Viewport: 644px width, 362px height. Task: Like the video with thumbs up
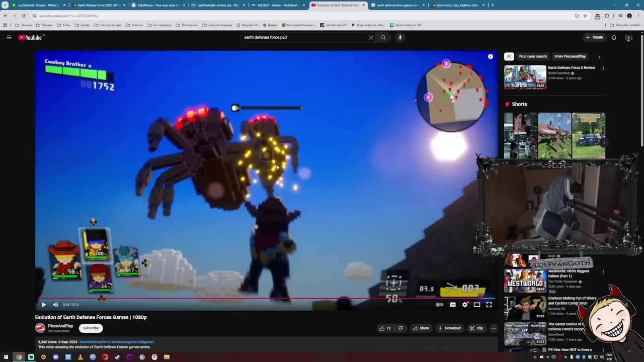385,328
